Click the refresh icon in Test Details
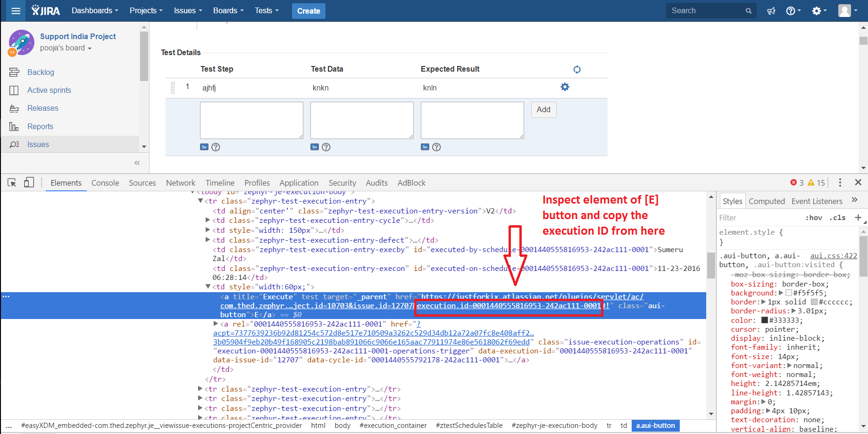Image resolution: width=868 pixels, height=434 pixels. pyautogui.click(x=577, y=69)
